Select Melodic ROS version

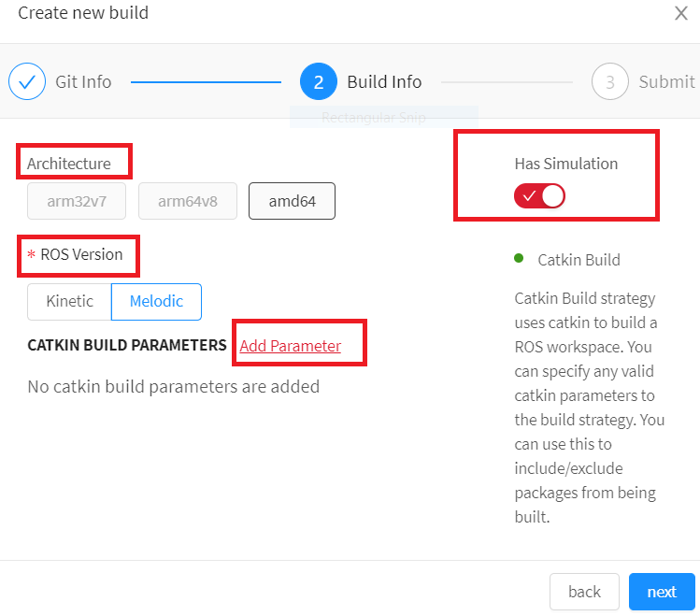(156, 301)
